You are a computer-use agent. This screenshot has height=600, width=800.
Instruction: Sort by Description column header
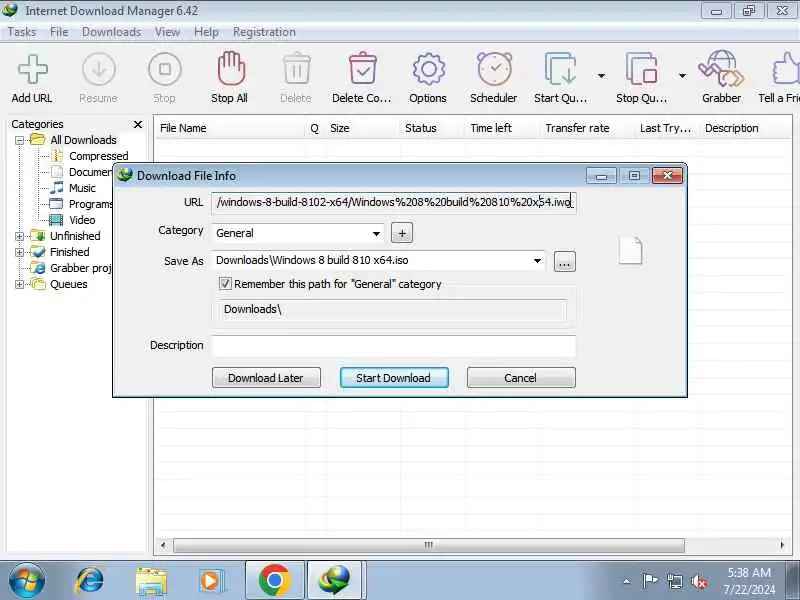pyautogui.click(x=732, y=128)
